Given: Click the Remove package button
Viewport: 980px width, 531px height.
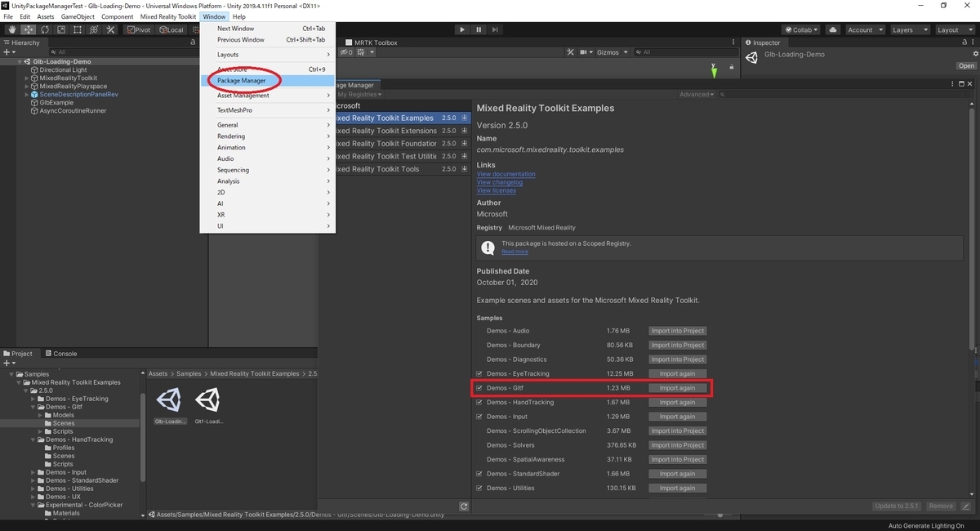Looking at the screenshot, I should pyautogui.click(x=940, y=506).
